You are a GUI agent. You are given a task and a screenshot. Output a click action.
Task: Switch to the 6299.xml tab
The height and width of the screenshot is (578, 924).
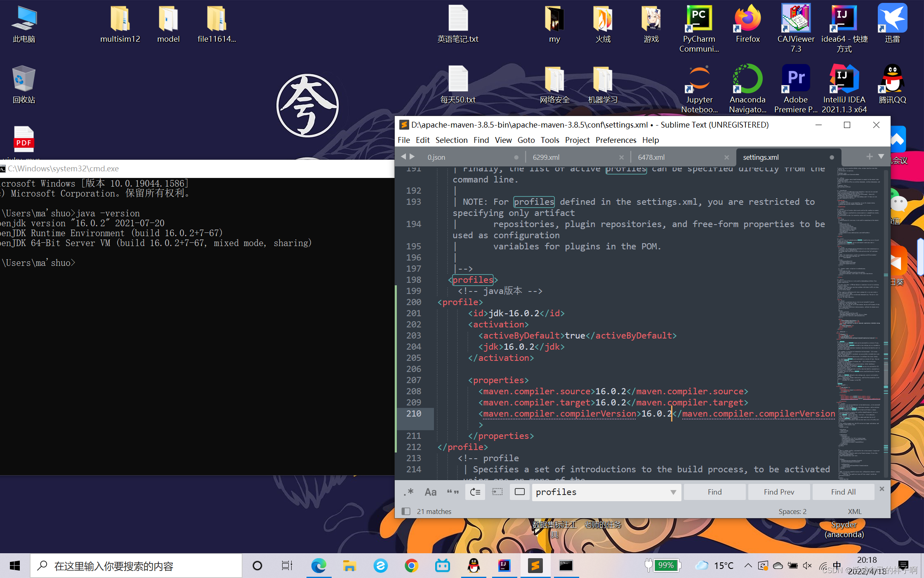(546, 157)
